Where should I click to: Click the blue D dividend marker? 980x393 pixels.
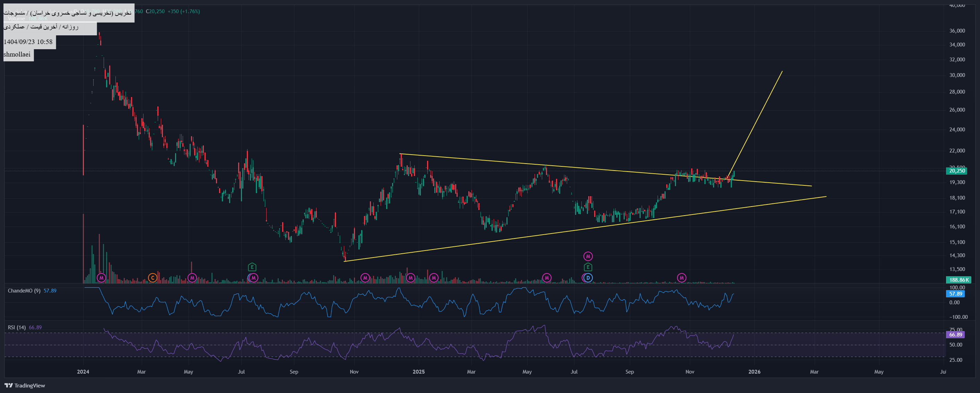pyautogui.click(x=588, y=278)
